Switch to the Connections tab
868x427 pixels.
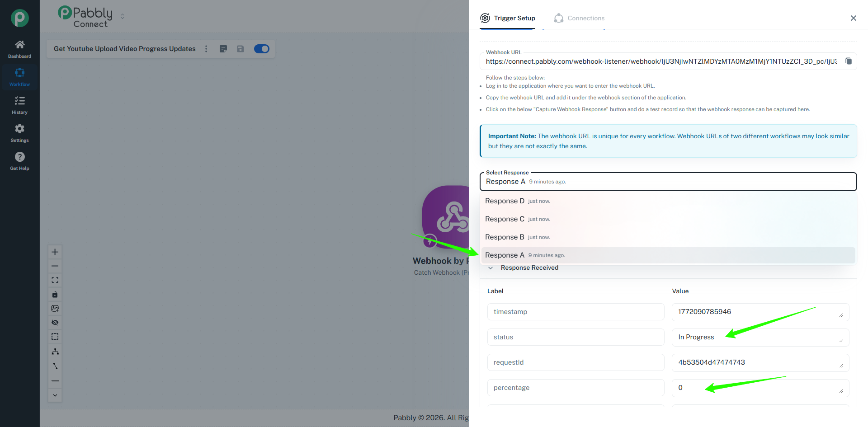coord(579,18)
